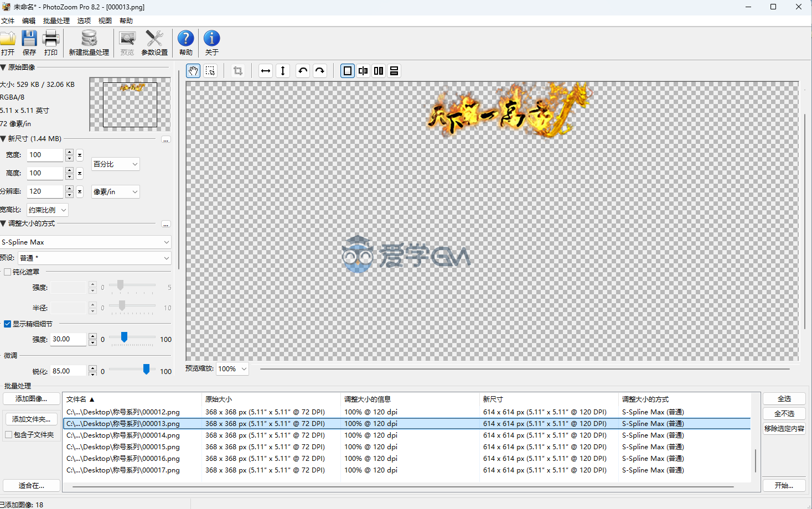Click the 打开 (Open) folder icon

tap(8, 39)
